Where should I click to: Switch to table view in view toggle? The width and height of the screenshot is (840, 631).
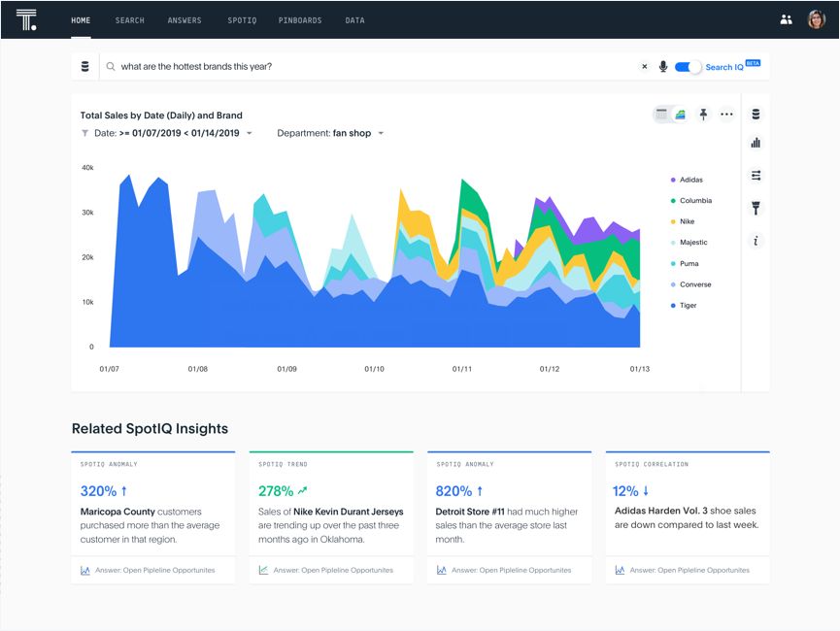tap(661, 115)
